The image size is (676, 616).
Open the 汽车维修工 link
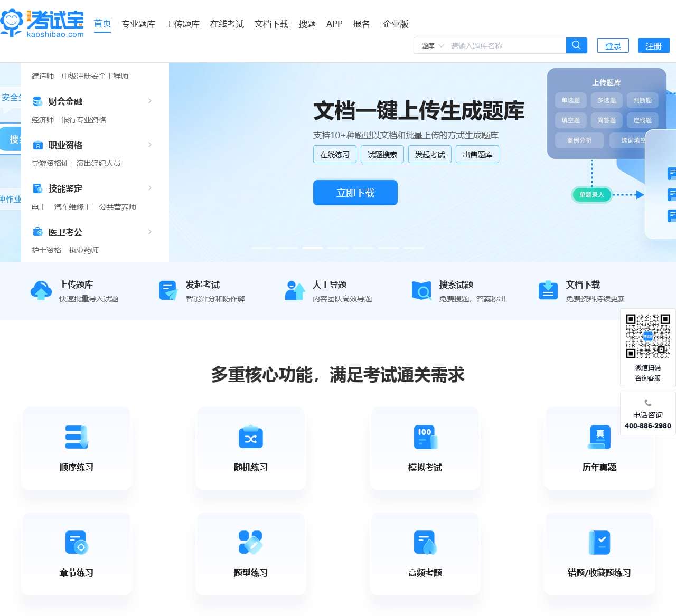pos(72,207)
